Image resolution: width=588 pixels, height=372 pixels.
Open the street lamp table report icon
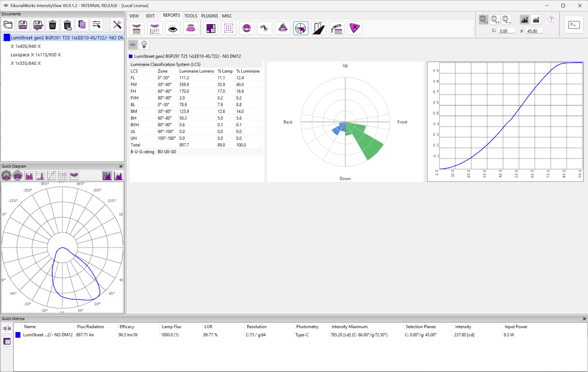click(x=337, y=28)
